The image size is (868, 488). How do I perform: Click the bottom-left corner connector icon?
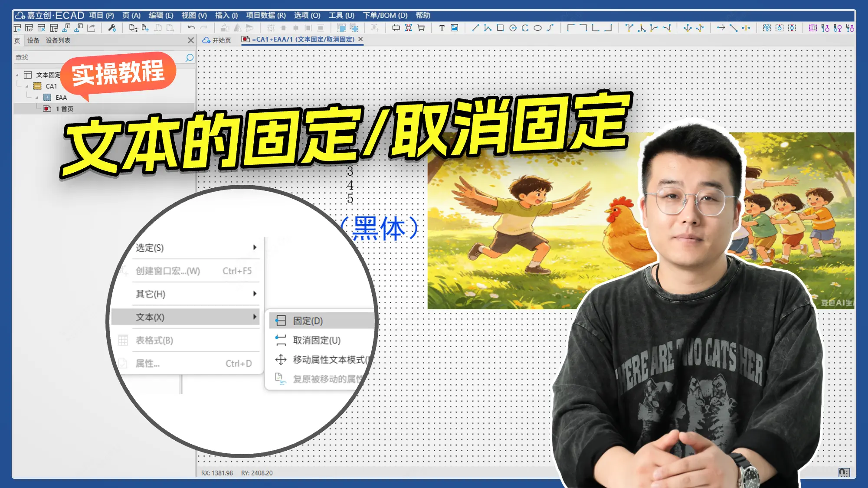(596, 28)
